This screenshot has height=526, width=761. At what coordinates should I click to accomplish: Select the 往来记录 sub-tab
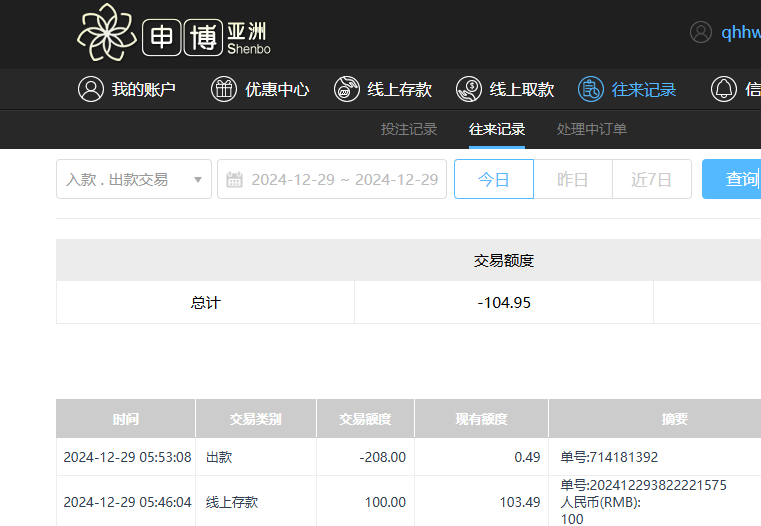tap(497, 129)
